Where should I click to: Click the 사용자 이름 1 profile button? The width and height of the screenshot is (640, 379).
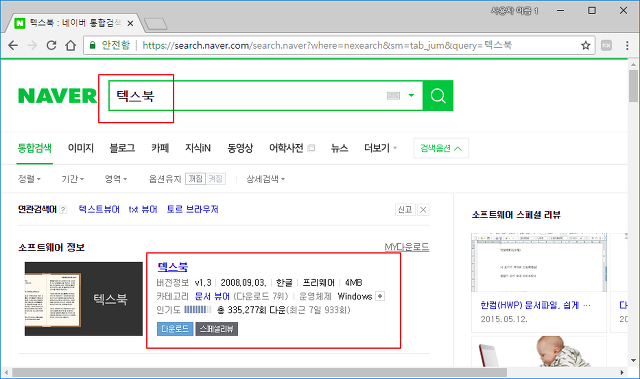click(514, 11)
